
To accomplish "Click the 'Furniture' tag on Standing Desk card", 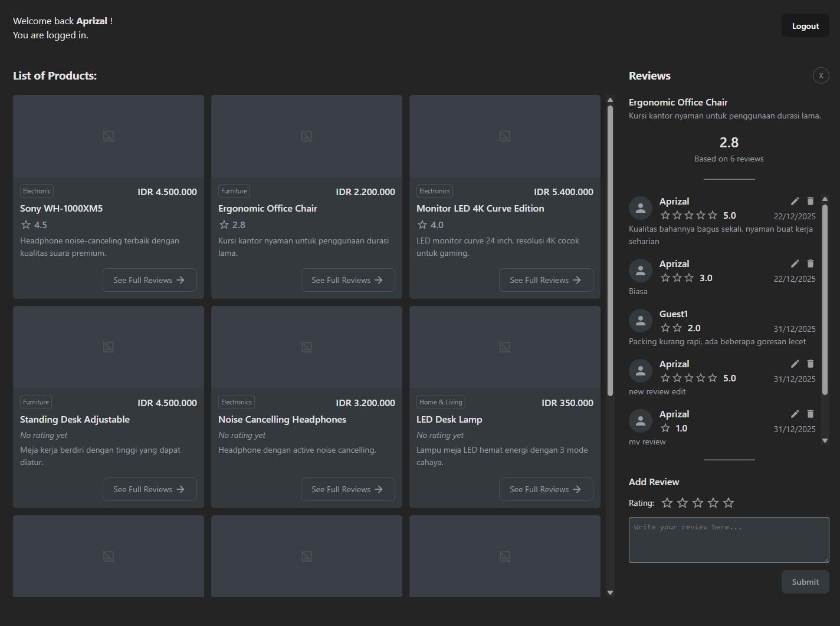I will click(36, 402).
